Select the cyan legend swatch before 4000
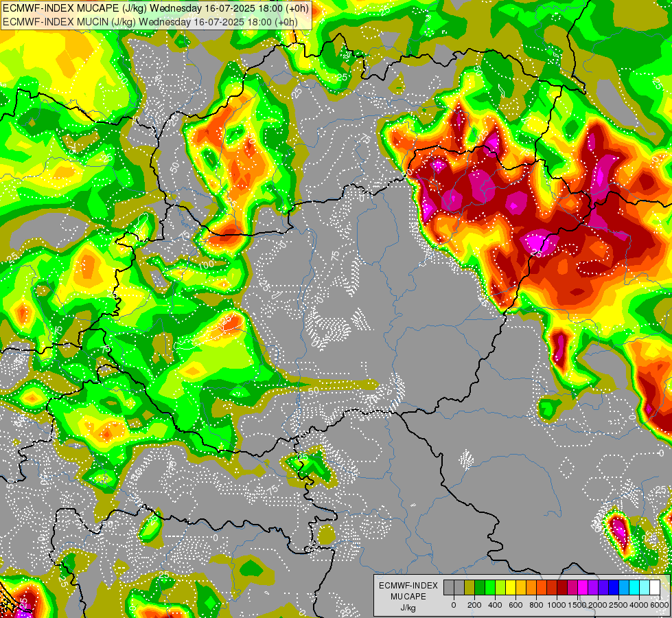The height and width of the screenshot is (618, 672). click(635, 587)
